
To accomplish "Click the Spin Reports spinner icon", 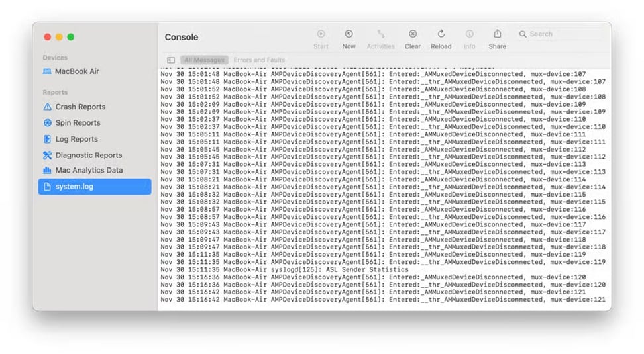I will (x=48, y=122).
